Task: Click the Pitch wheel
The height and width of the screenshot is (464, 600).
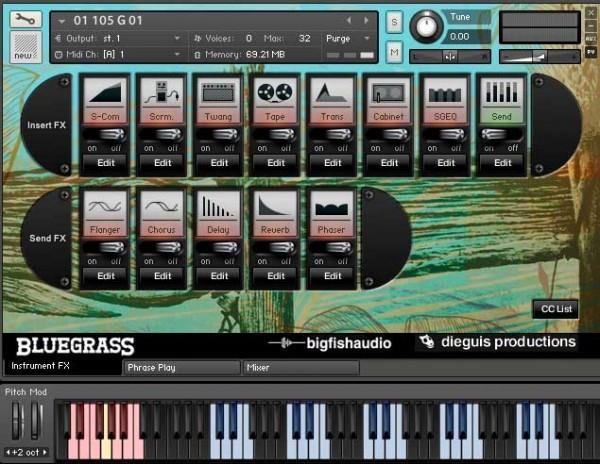Action: (17, 420)
